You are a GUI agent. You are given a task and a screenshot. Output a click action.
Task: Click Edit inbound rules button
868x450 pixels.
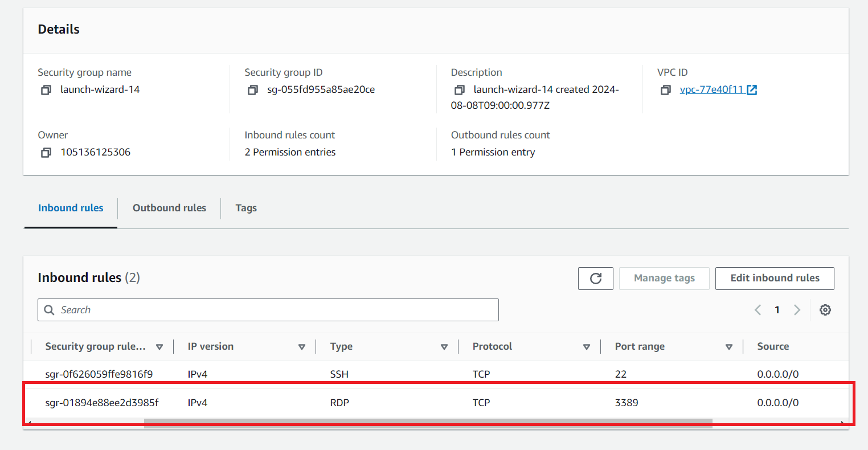775,279
